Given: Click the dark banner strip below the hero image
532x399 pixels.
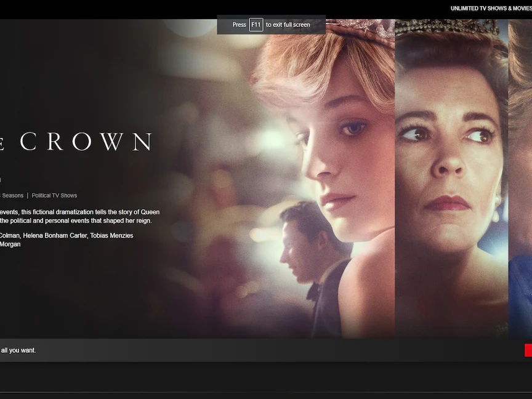Looking at the screenshot, I should pyautogui.click(x=265, y=350).
